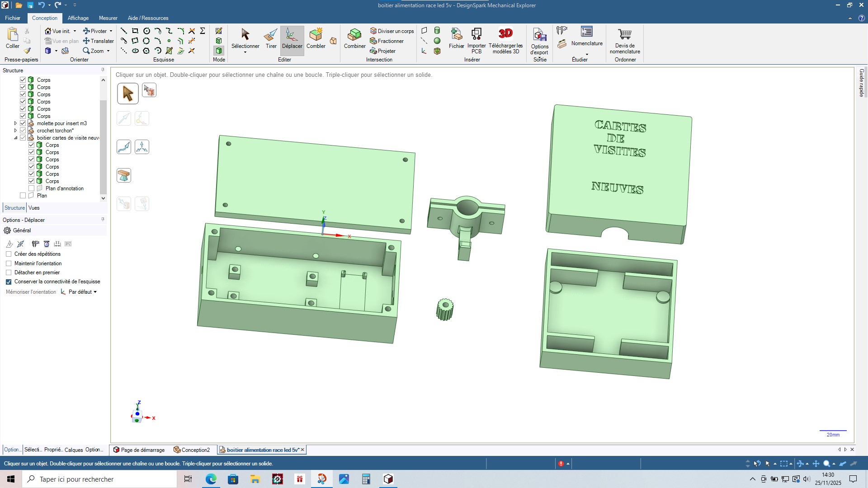The height and width of the screenshot is (488, 868).
Task: Click Diviser un corps tool
Action: 392,31
